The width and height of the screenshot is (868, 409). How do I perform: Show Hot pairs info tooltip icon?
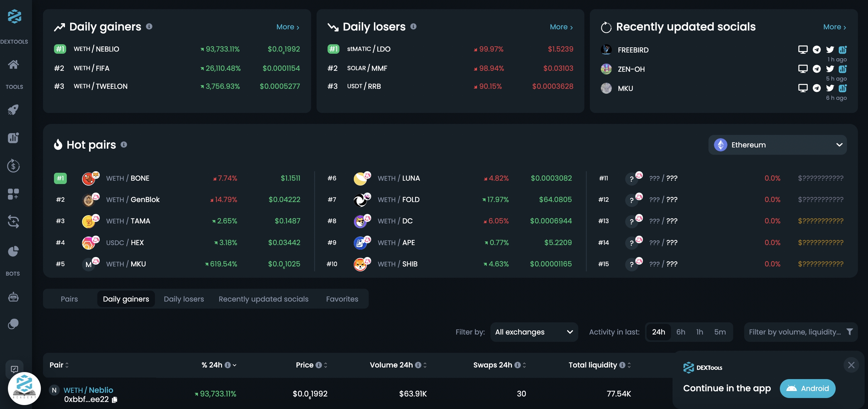(124, 145)
